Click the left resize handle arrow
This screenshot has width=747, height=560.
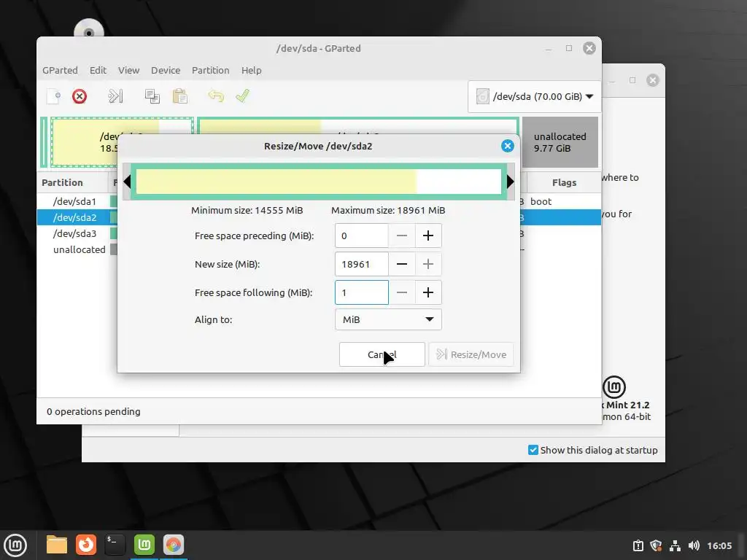(127, 182)
